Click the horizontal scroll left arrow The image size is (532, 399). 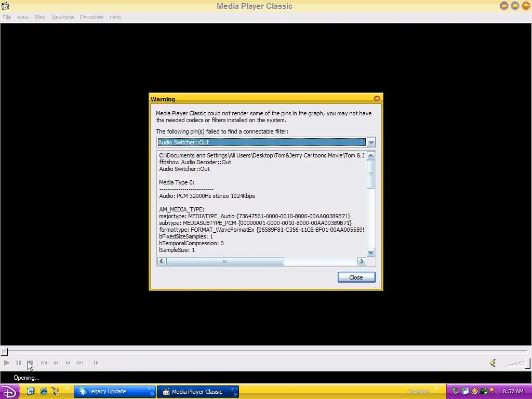(162, 261)
